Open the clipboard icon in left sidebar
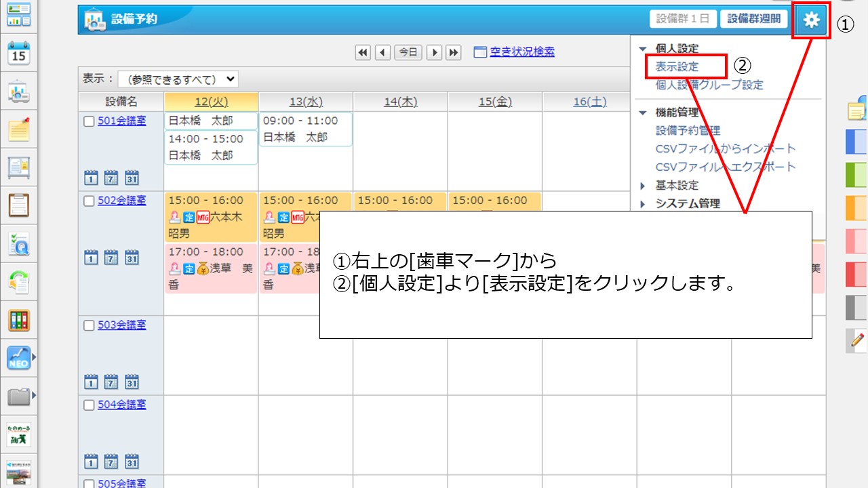 pyautogui.click(x=19, y=205)
